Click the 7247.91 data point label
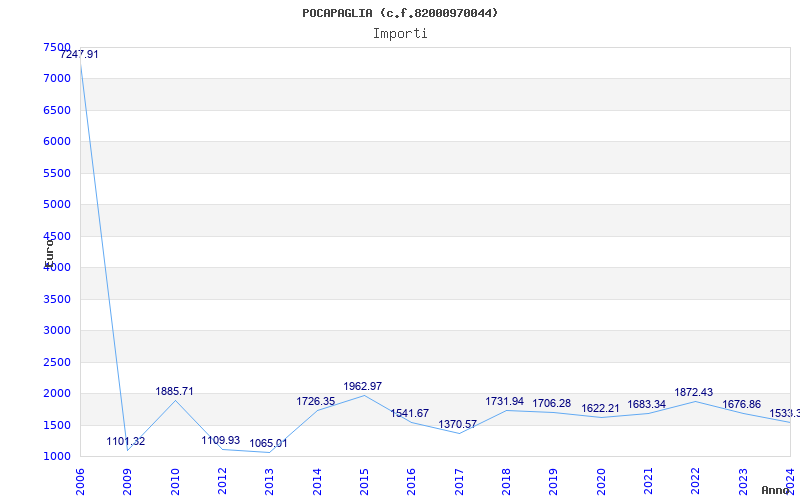Screen dimensions: 800x500 click(x=79, y=54)
